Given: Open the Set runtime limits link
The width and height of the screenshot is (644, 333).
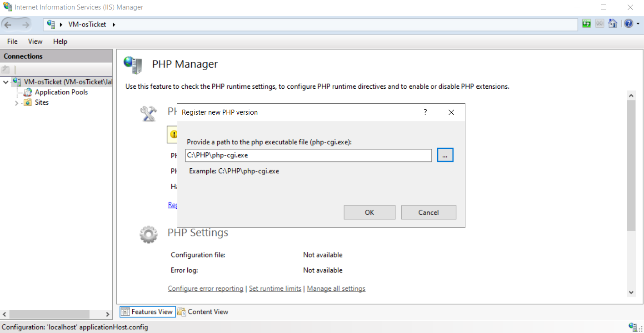Looking at the screenshot, I should click(x=275, y=288).
